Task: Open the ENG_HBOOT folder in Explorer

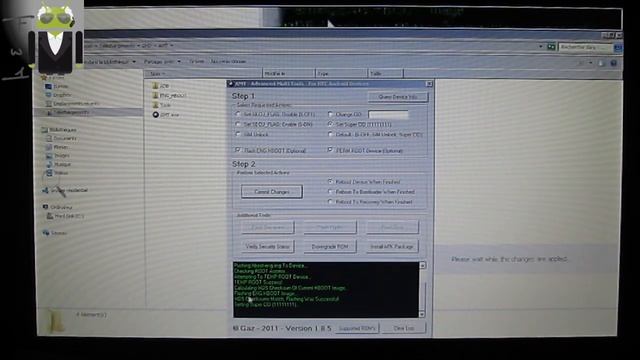Action: pyautogui.click(x=169, y=96)
